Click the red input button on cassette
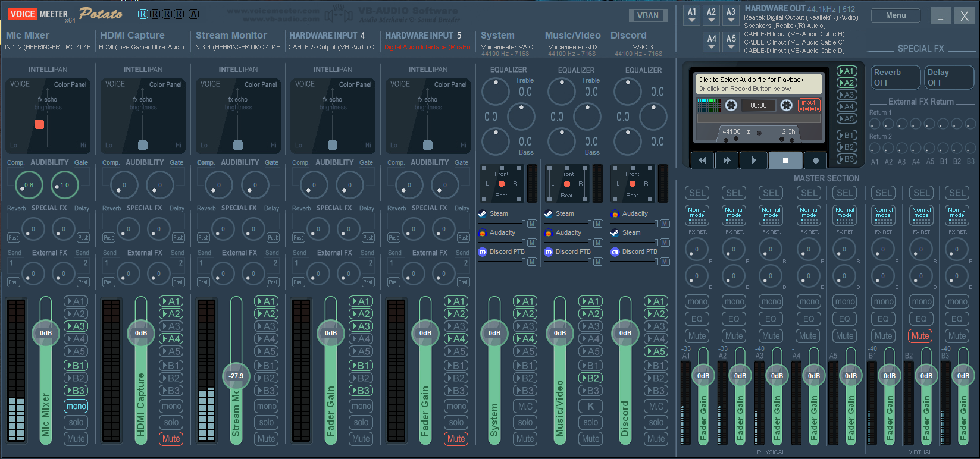 click(809, 105)
